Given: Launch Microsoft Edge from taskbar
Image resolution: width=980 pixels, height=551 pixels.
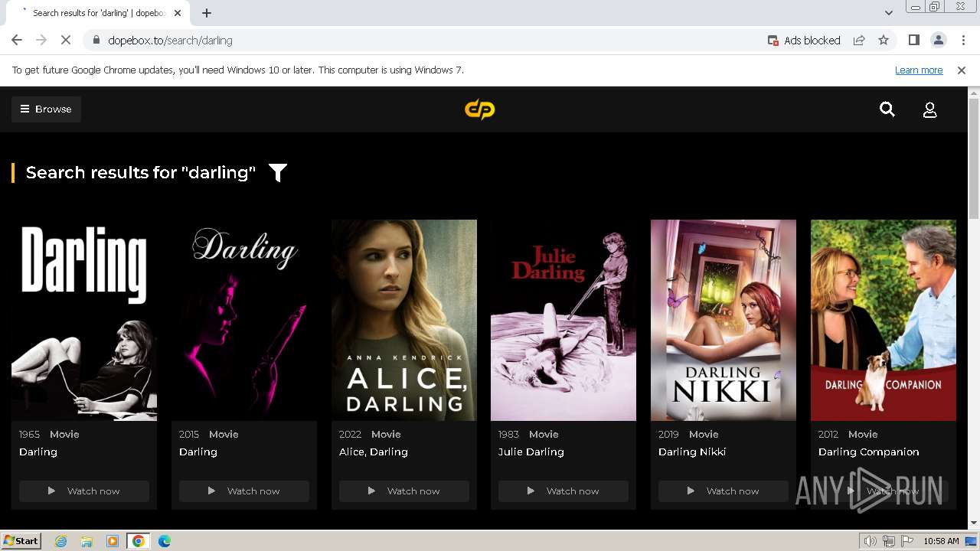Looking at the screenshot, I should 165,541.
